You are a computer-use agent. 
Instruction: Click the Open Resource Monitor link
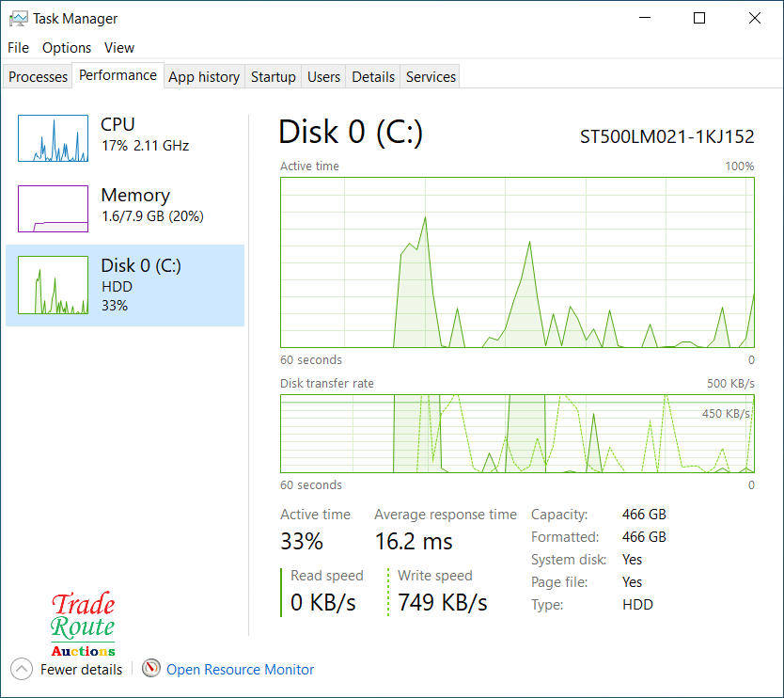click(x=240, y=670)
